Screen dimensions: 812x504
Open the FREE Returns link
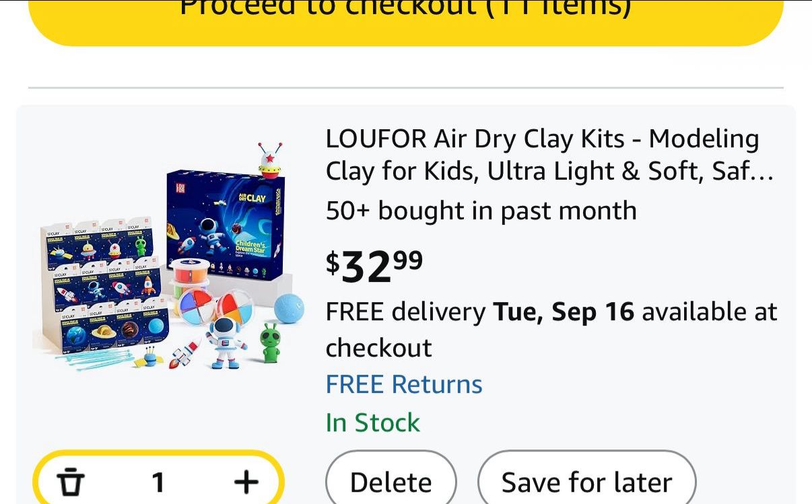coord(404,384)
